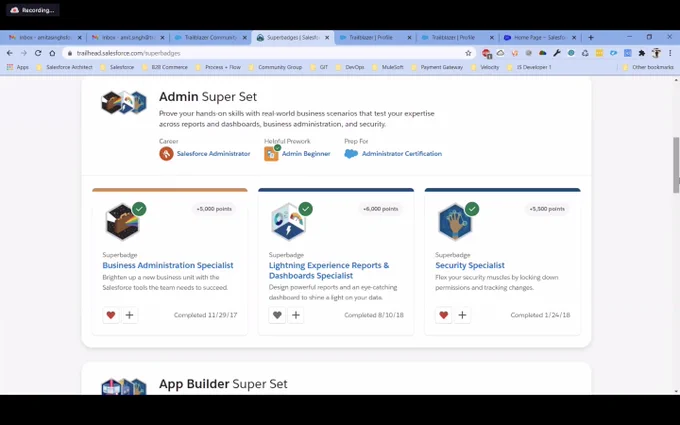The width and height of the screenshot is (680, 425).
Task: Click the Salesforce Administrator career icon
Action: tap(166, 154)
